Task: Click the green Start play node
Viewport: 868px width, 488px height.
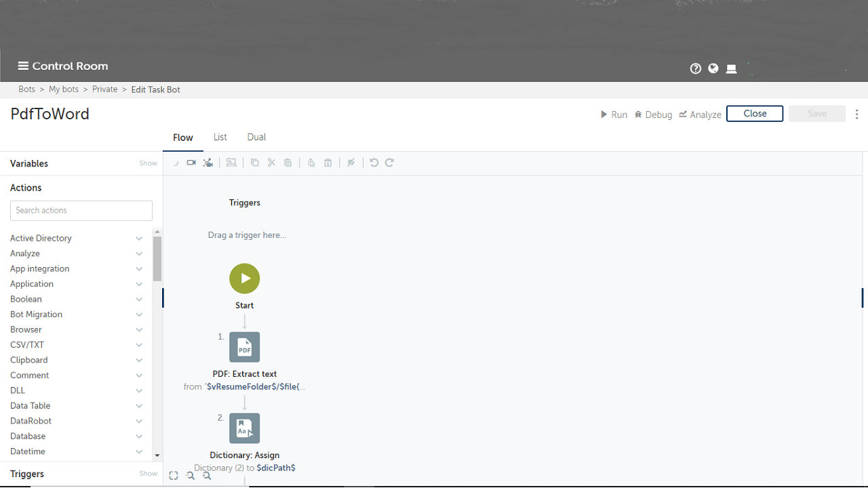Action: coord(245,279)
